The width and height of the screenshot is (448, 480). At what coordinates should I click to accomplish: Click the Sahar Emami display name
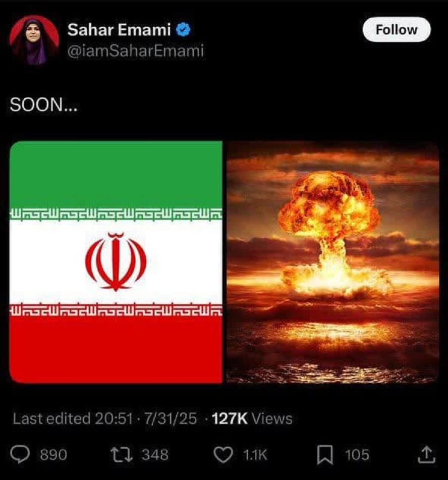tap(119, 30)
